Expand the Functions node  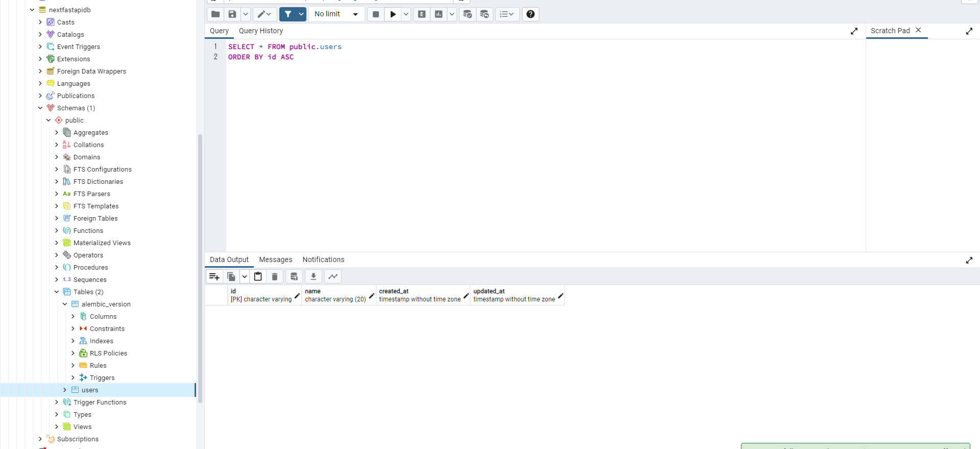coord(57,230)
